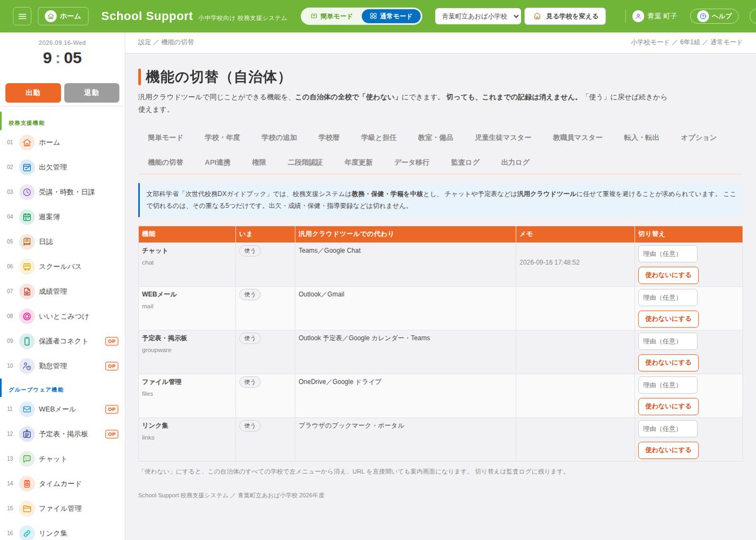Focus the 理由 field for リンク集

tap(668, 429)
